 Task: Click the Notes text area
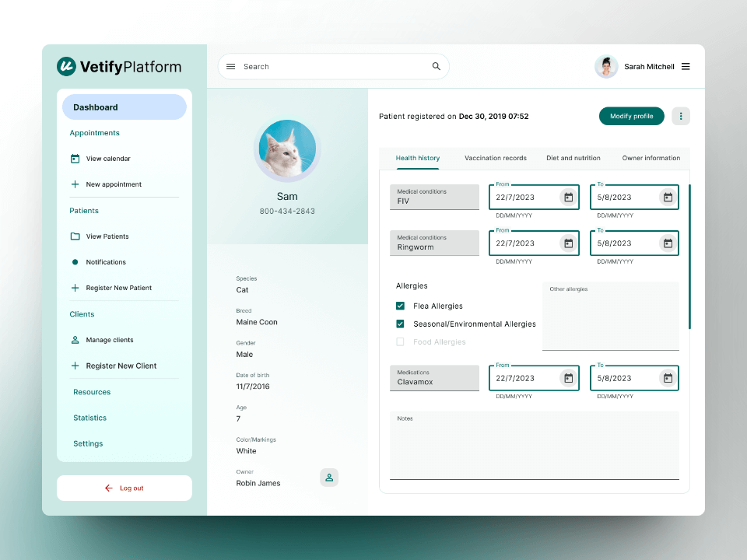pyautogui.click(x=535, y=443)
